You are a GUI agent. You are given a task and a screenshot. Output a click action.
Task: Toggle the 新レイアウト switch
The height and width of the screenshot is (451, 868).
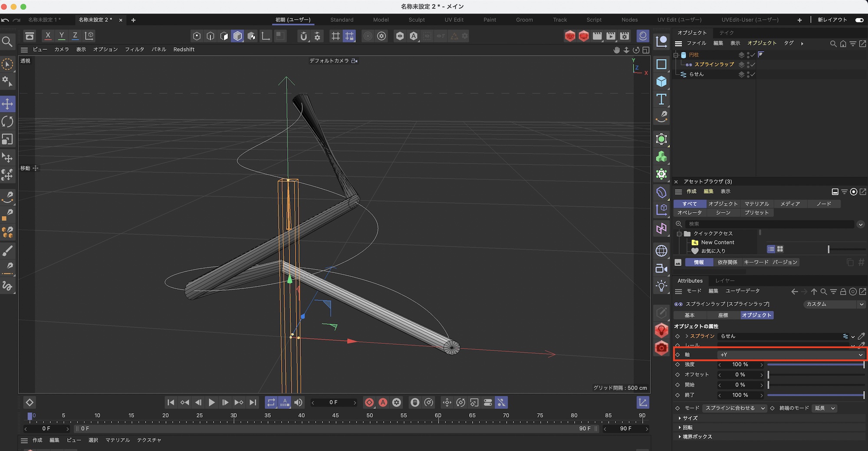859,20
